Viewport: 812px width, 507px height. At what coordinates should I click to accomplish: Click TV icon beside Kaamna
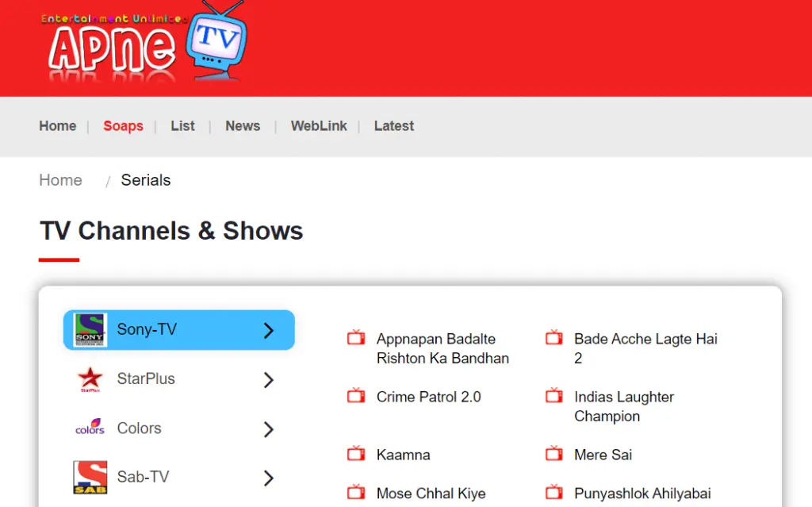(356, 454)
